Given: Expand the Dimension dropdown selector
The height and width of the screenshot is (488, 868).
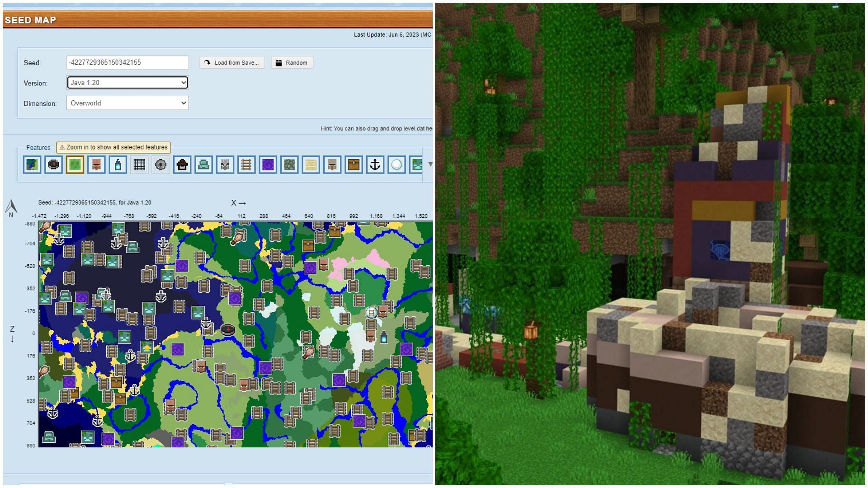Looking at the screenshot, I should point(127,103).
